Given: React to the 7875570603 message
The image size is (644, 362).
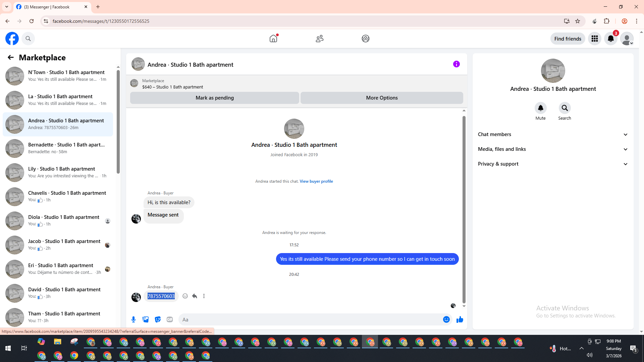Looking at the screenshot, I should pyautogui.click(x=185, y=296).
